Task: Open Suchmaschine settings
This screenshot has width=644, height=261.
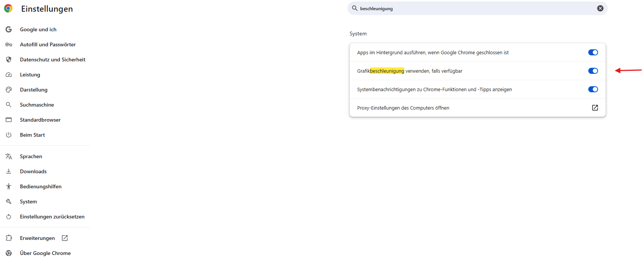Action: (37, 105)
